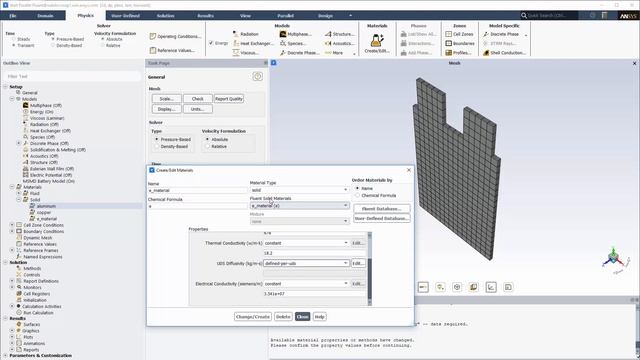Open the View ribbon tab
Screen dimensions: 640x360
pos(245,16)
